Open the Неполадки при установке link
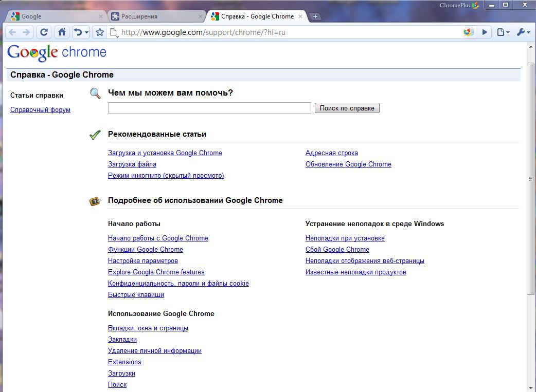The width and height of the screenshot is (536, 392). click(345, 238)
